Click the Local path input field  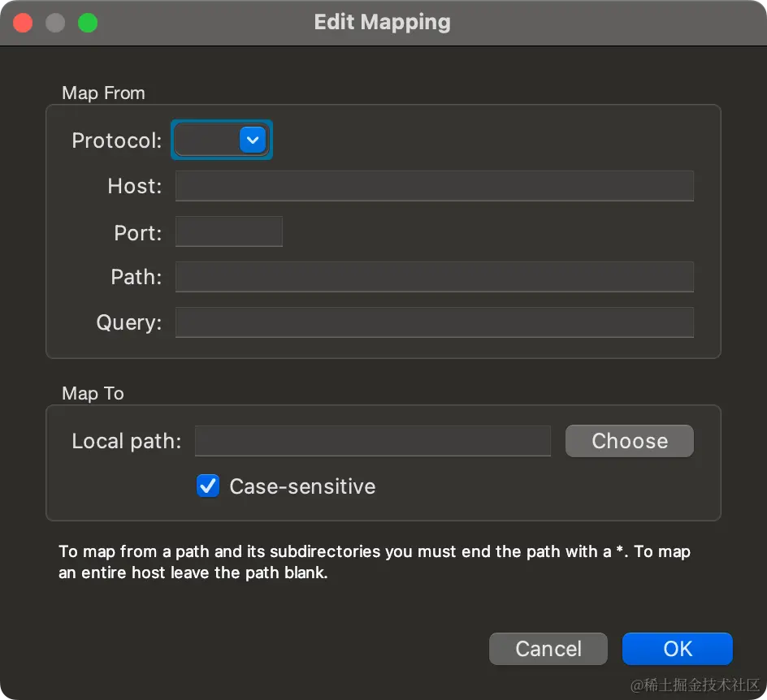(x=373, y=441)
